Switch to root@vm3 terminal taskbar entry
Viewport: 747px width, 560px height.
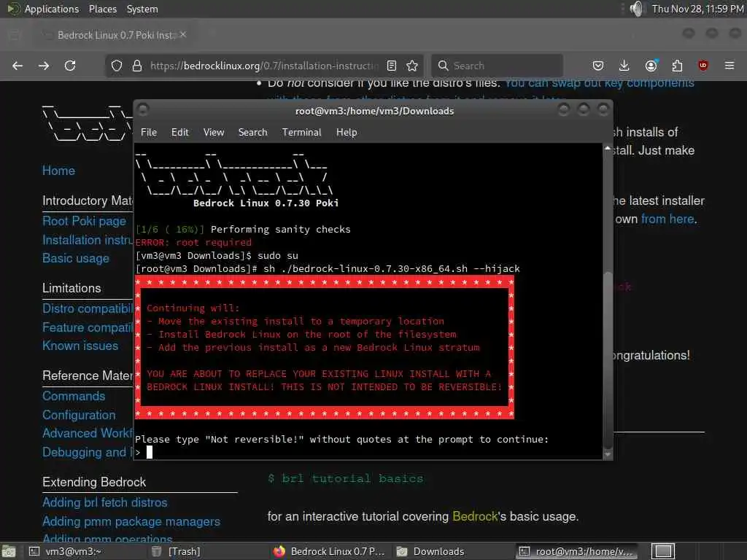pos(576,551)
